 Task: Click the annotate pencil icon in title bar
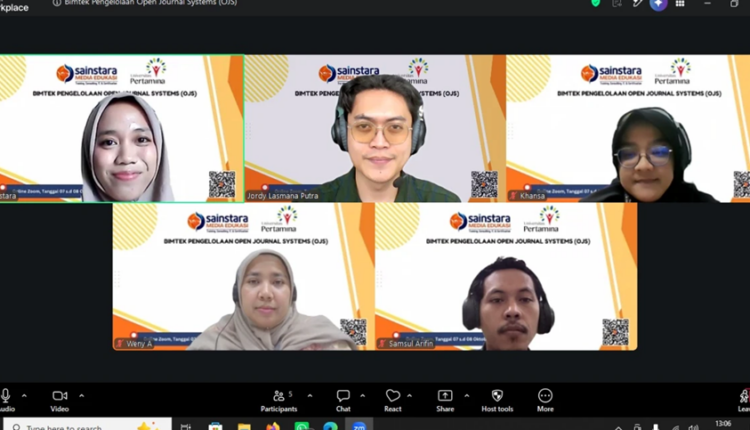pyautogui.click(x=637, y=3)
